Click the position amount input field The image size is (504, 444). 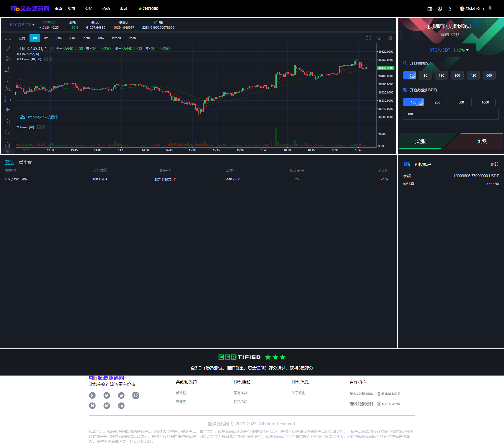[x=451, y=114]
